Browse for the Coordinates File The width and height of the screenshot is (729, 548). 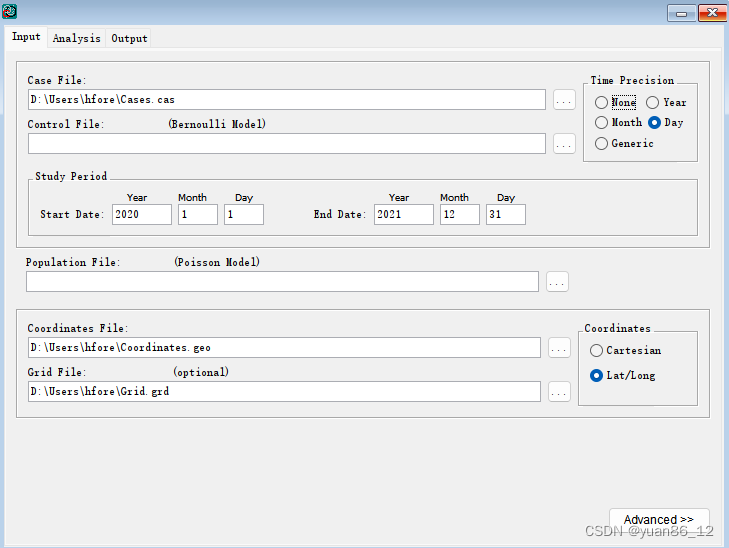(559, 348)
